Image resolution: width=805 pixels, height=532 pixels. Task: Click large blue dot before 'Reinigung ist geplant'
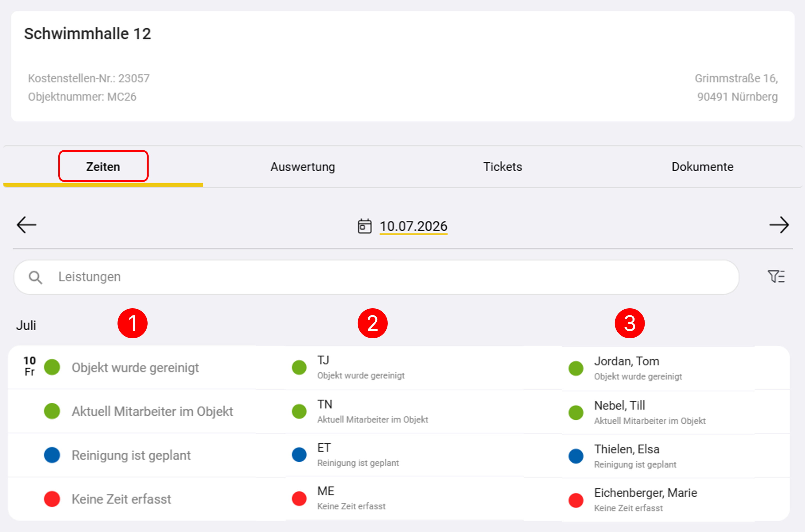[52, 455]
